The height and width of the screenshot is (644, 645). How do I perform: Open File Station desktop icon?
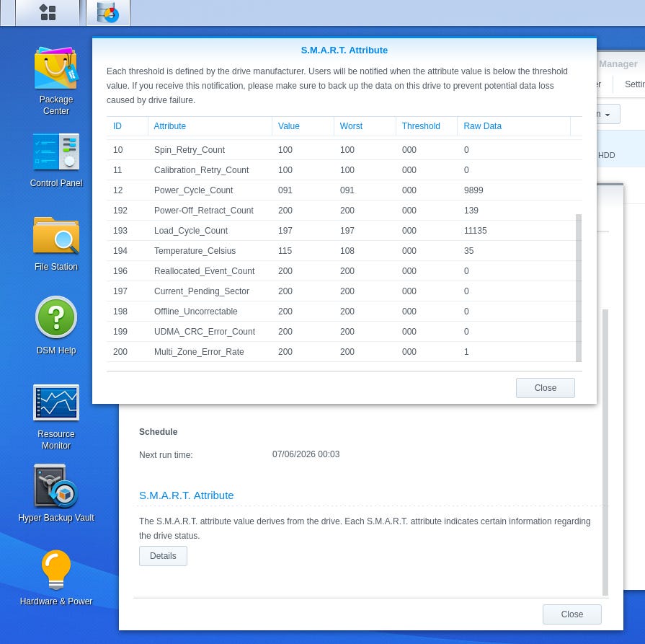56,244
